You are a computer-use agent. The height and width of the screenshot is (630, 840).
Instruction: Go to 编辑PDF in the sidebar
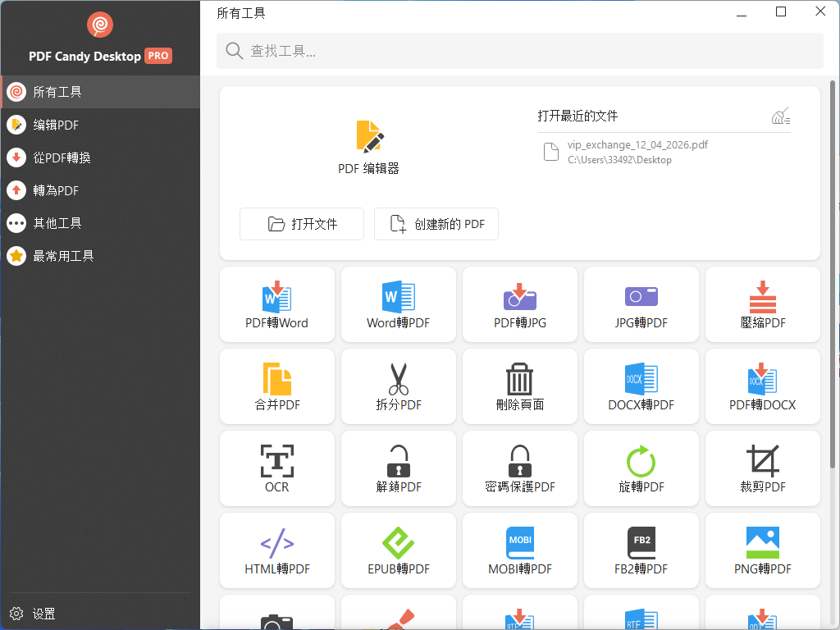tap(100, 125)
